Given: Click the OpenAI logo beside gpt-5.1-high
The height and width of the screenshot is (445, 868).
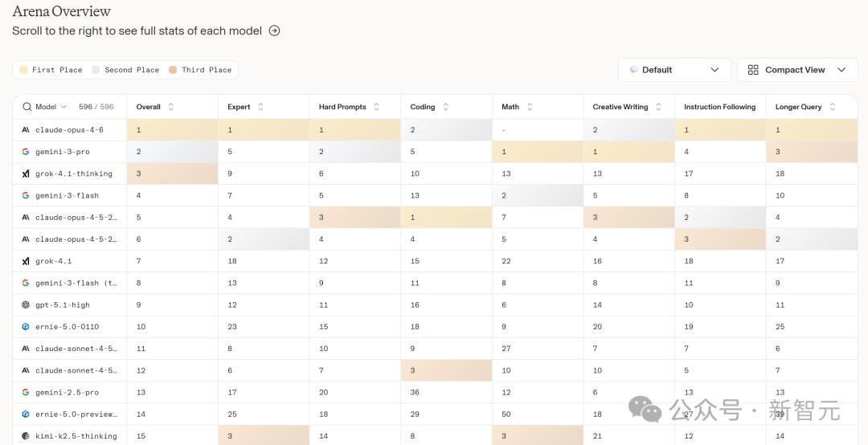Looking at the screenshot, I should tap(26, 305).
